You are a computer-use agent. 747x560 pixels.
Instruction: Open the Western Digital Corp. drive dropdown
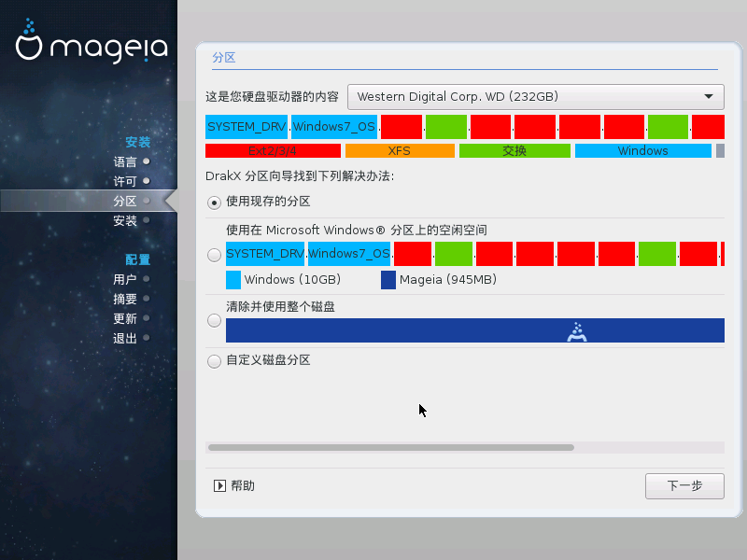pyautogui.click(x=535, y=96)
